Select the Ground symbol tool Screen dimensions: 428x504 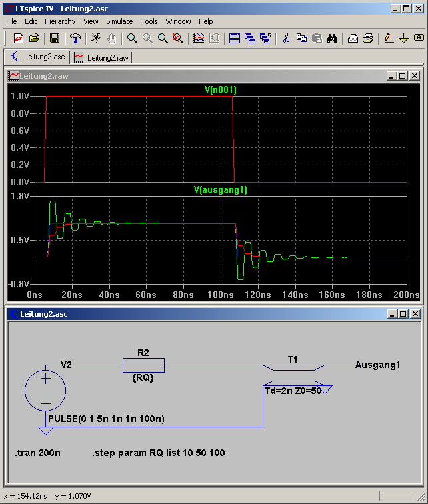[403, 38]
